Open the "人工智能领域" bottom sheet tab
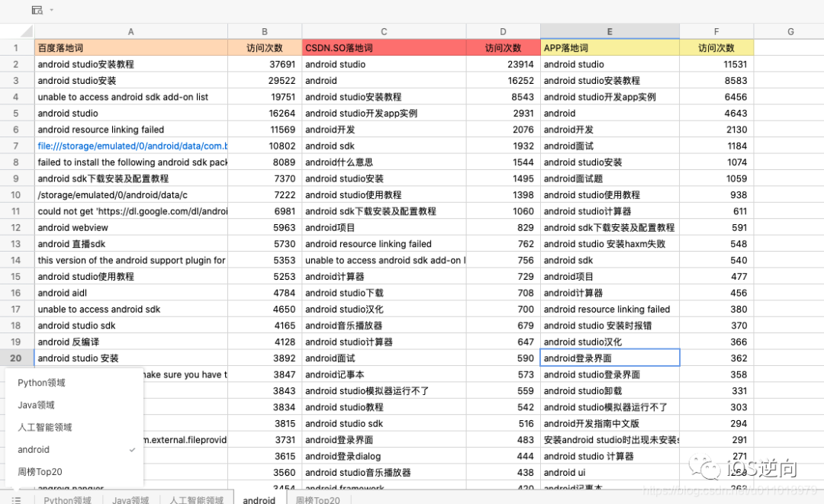824x504 pixels. tap(198, 499)
